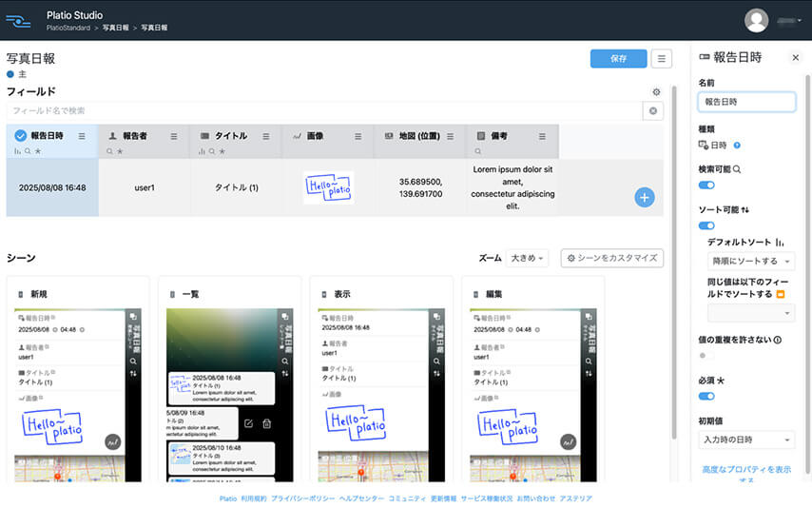Click the field settings gear icon
812x508 pixels.
(655, 92)
